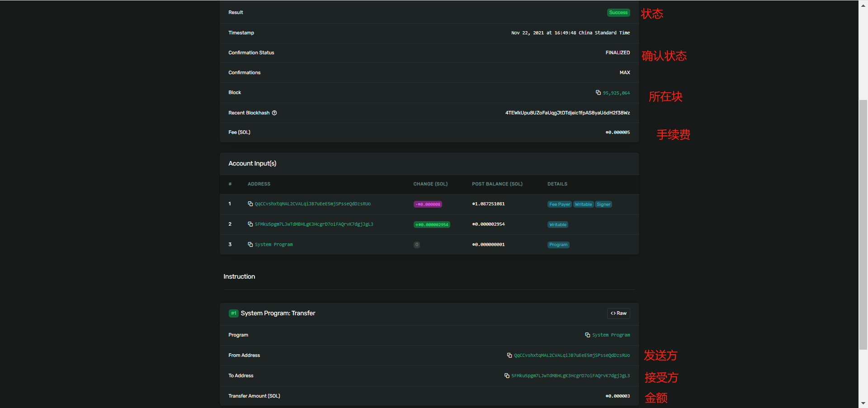Click the vertical scrollbar thumb
The width and height of the screenshot is (868, 408).
[863, 224]
